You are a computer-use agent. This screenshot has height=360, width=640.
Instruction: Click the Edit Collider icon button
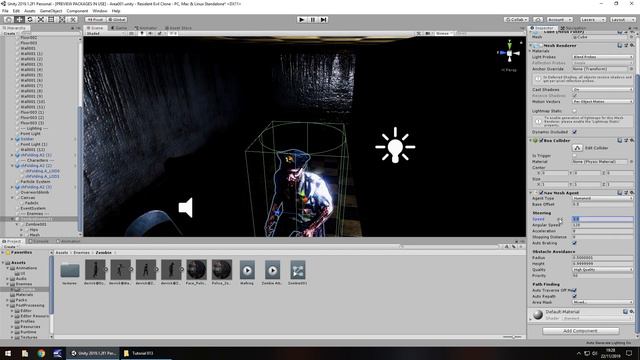(x=577, y=148)
